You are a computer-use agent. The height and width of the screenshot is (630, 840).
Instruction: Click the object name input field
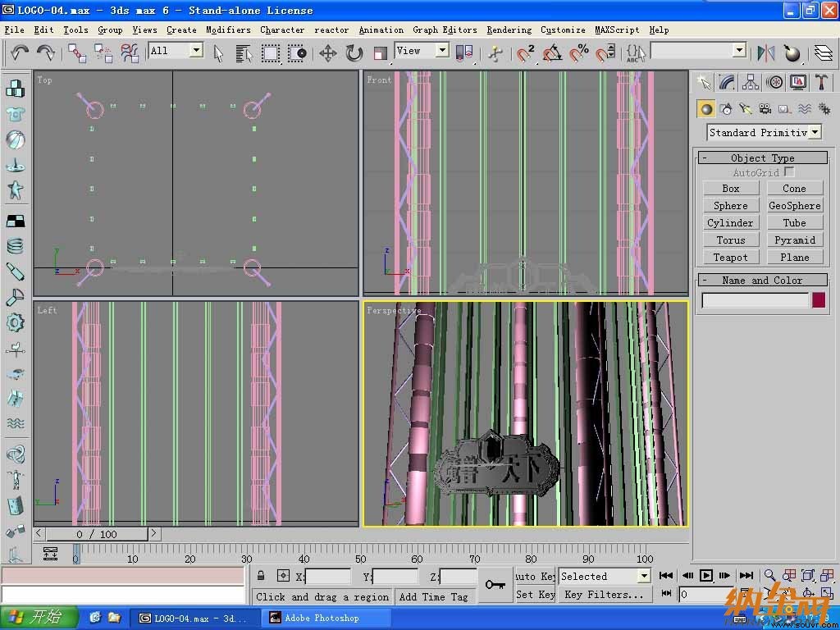pyautogui.click(x=755, y=300)
